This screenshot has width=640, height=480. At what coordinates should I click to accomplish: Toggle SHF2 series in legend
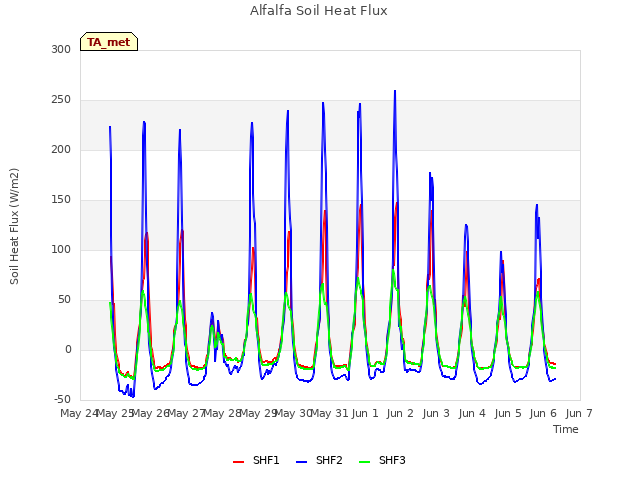click(x=319, y=460)
